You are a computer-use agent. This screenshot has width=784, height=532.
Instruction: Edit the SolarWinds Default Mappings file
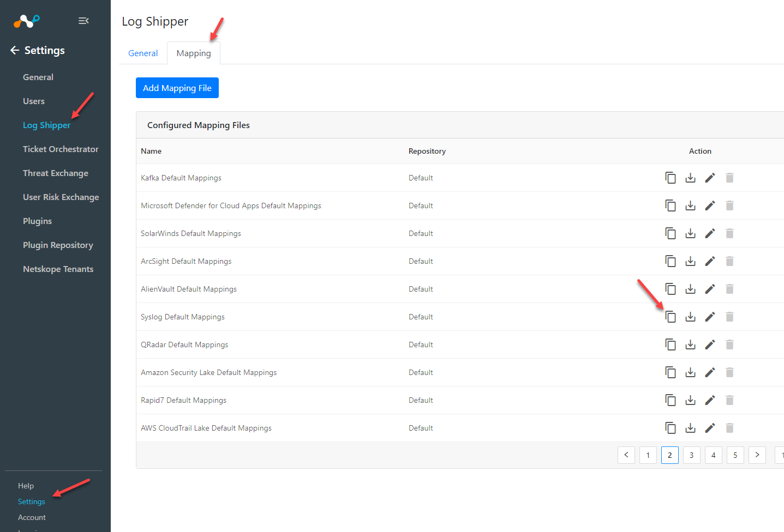point(710,233)
